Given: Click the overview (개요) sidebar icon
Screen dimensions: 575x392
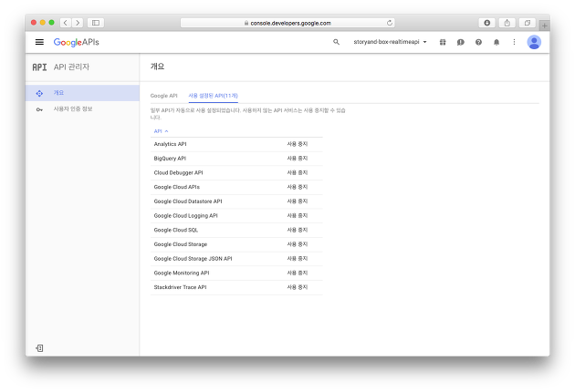Looking at the screenshot, I should tap(39, 93).
